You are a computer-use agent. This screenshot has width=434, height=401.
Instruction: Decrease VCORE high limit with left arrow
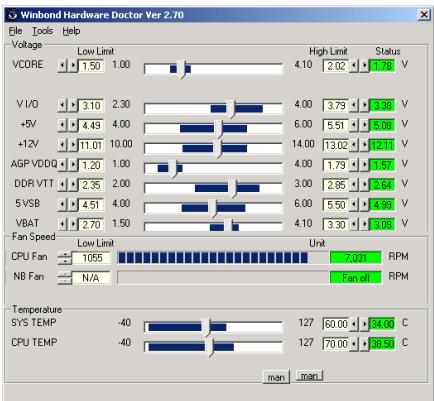pos(354,66)
